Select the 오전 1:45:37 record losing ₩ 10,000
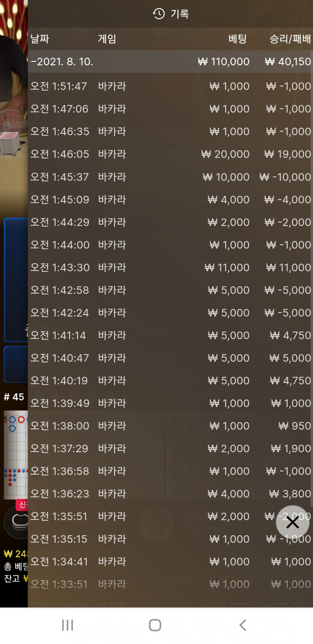This screenshot has width=313, height=644. coord(170,177)
